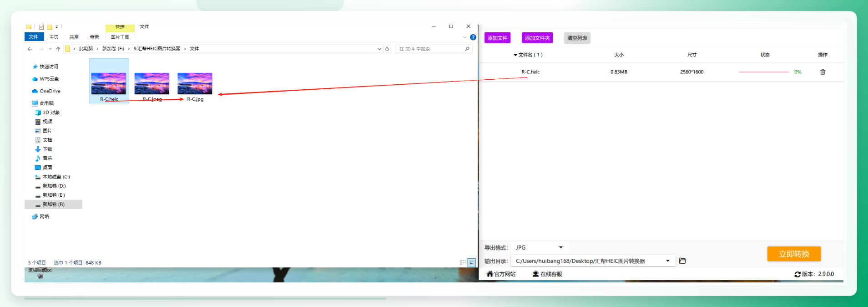Refresh the Explorer address bar location
Viewport: 868px width, 307px height.
[x=387, y=49]
